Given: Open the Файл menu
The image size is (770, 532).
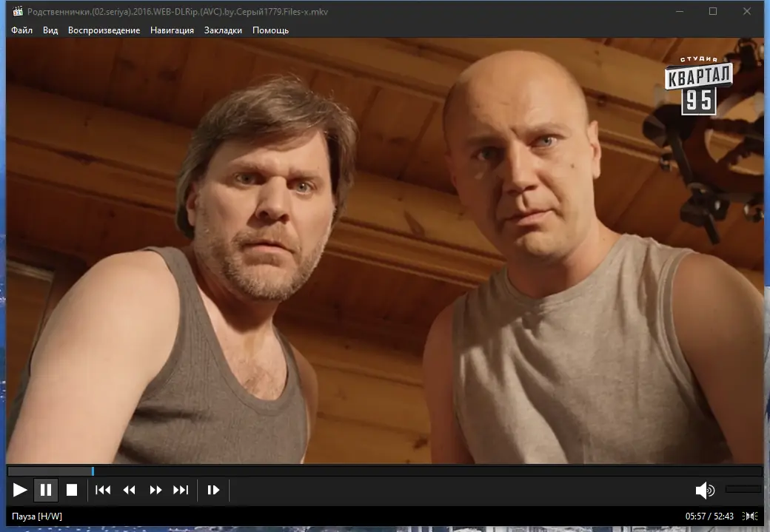Looking at the screenshot, I should pos(21,30).
